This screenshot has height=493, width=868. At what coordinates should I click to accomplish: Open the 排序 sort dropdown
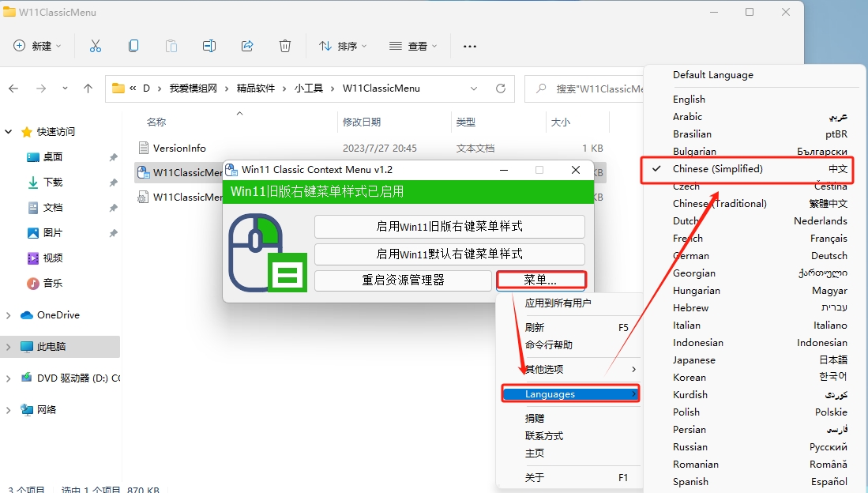[343, 46]
